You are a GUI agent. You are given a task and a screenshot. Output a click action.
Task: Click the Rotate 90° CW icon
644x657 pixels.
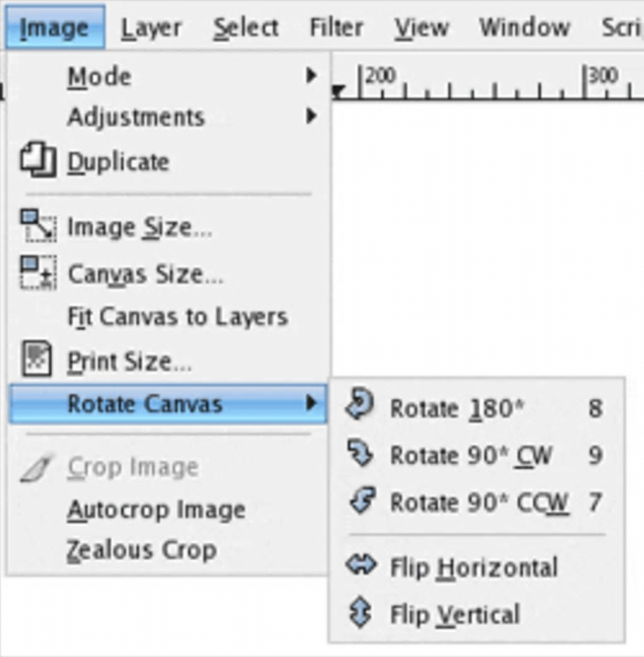[360, 454]
